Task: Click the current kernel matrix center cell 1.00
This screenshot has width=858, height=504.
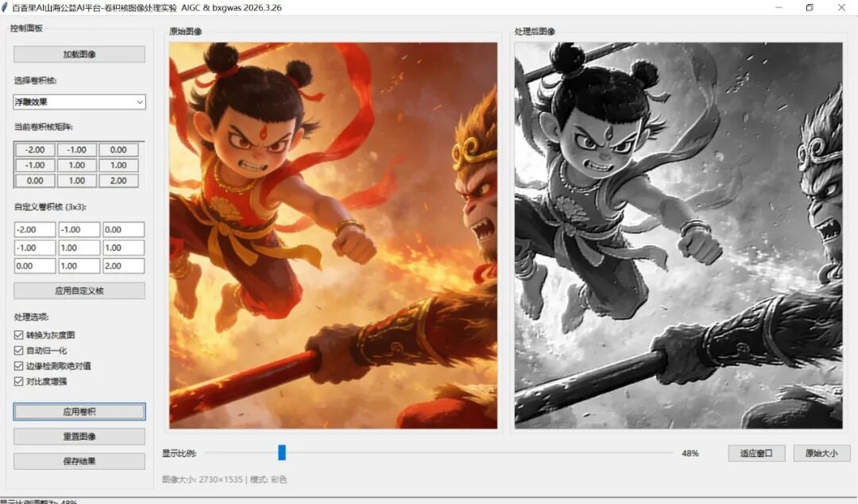Action: click(76, 165)
